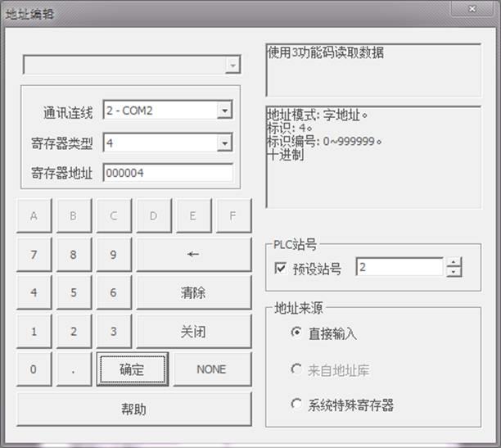Expand the 通讯连线 COM2 dropdown
The width and height of the screenshot is (501, 448).
click(x=224, y=111)
